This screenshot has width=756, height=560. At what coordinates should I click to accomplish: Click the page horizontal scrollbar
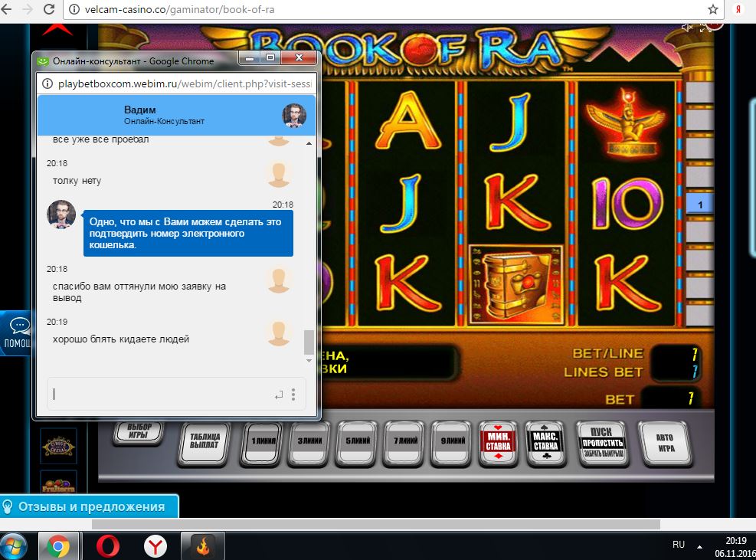point(375,524)
